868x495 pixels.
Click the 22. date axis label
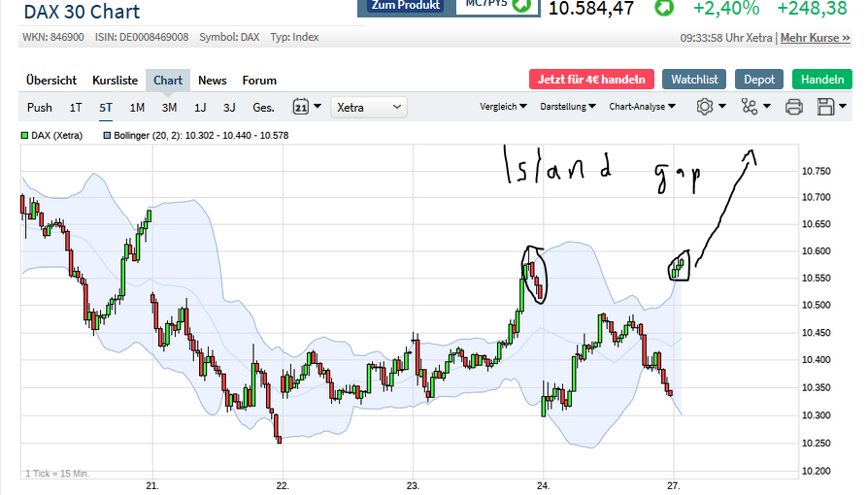[283, 486]
